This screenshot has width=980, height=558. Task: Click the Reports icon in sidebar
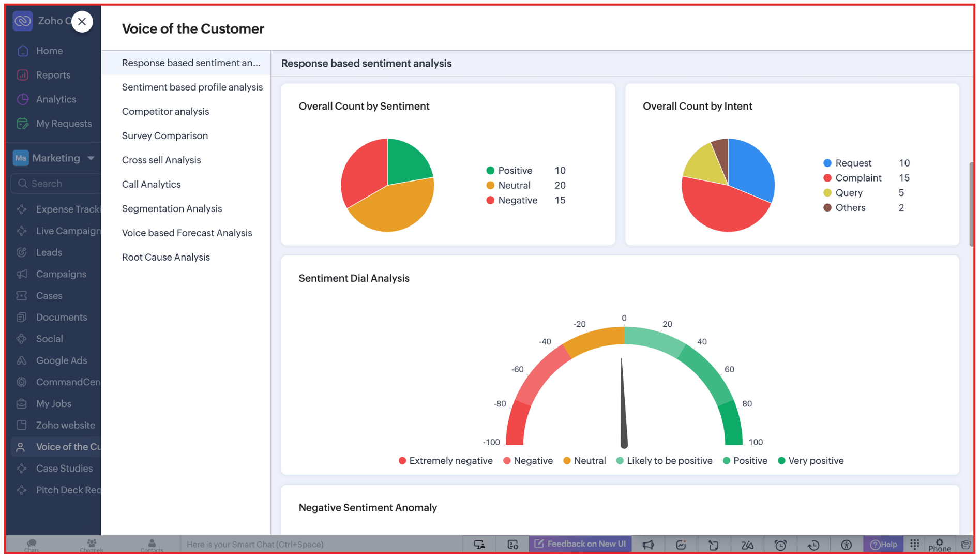pyautogui.click(x=23, y=75)
